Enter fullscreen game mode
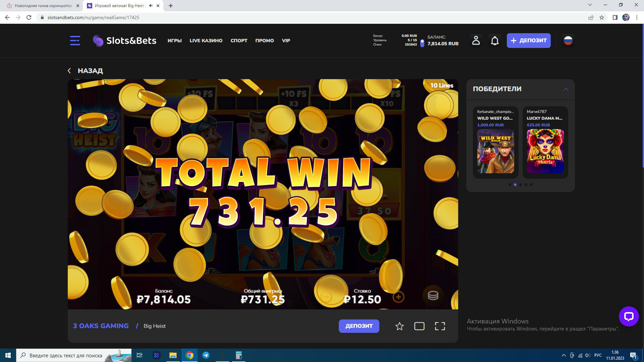The width and height of the screenshot is (644, 362). point(440,326)
